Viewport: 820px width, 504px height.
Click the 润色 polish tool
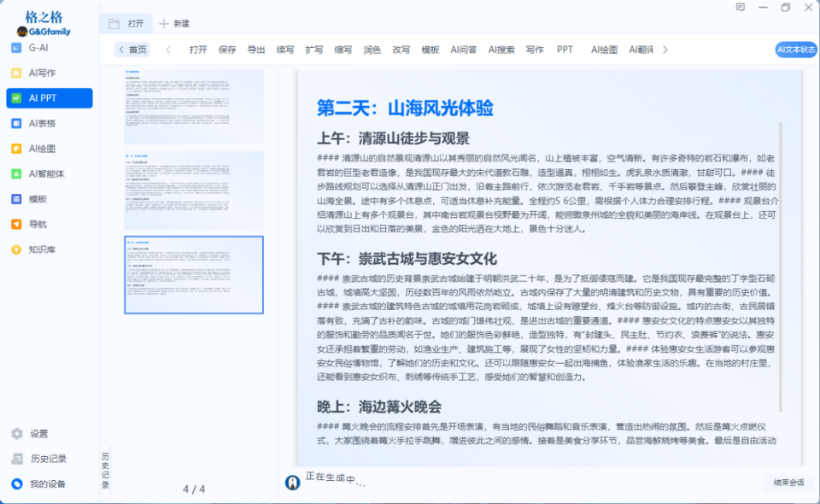(x=372, y=50)
